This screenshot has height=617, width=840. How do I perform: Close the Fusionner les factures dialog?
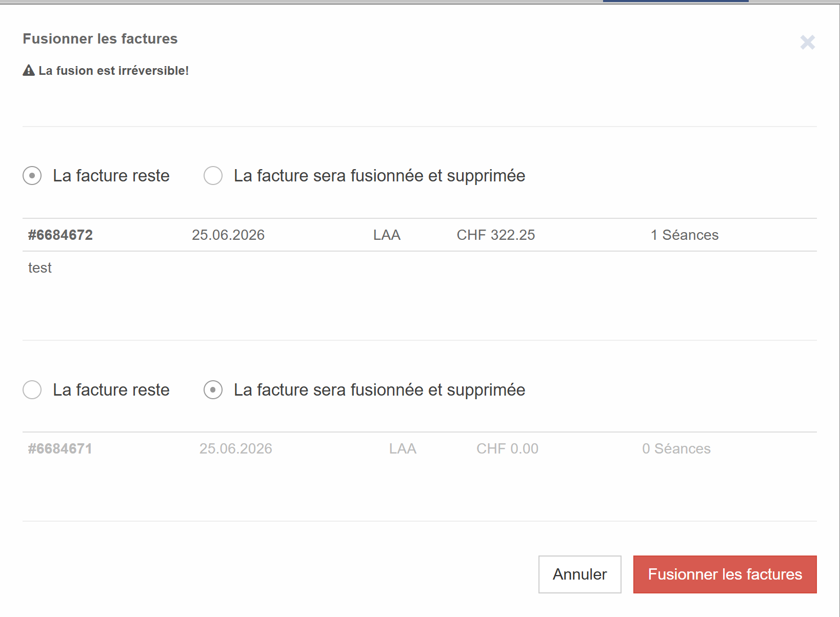[808, 42]
